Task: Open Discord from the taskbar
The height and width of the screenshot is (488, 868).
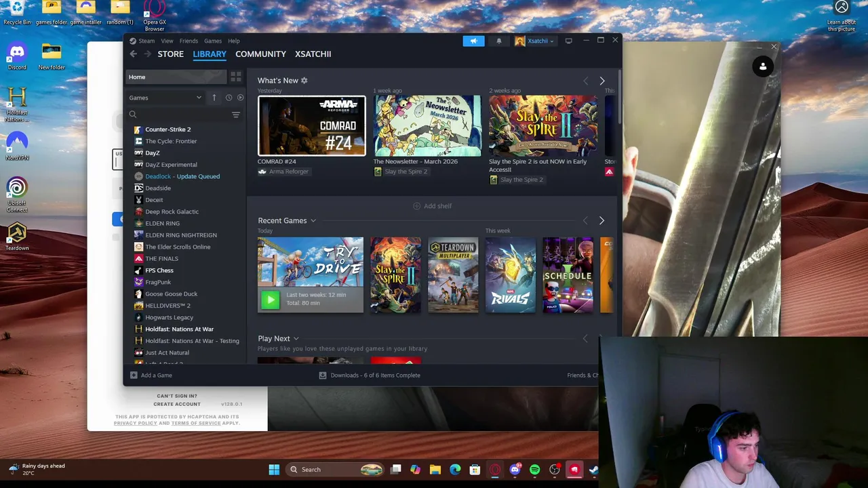Action: (515, 470)
